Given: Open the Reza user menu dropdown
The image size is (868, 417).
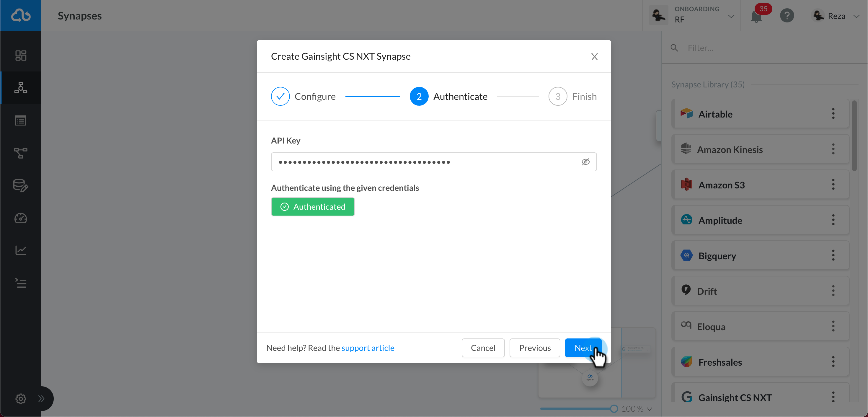Looking at the screenshot, I should [x=835, y=16].
